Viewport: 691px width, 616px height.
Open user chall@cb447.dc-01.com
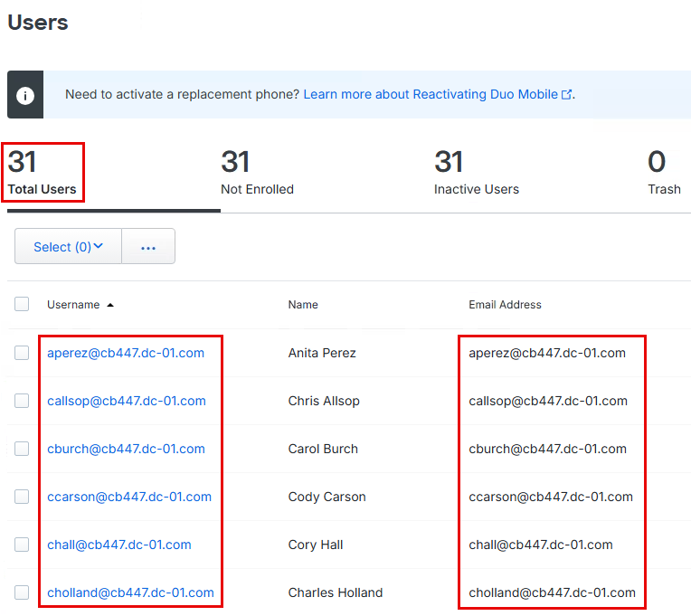(x=119, y=545)
